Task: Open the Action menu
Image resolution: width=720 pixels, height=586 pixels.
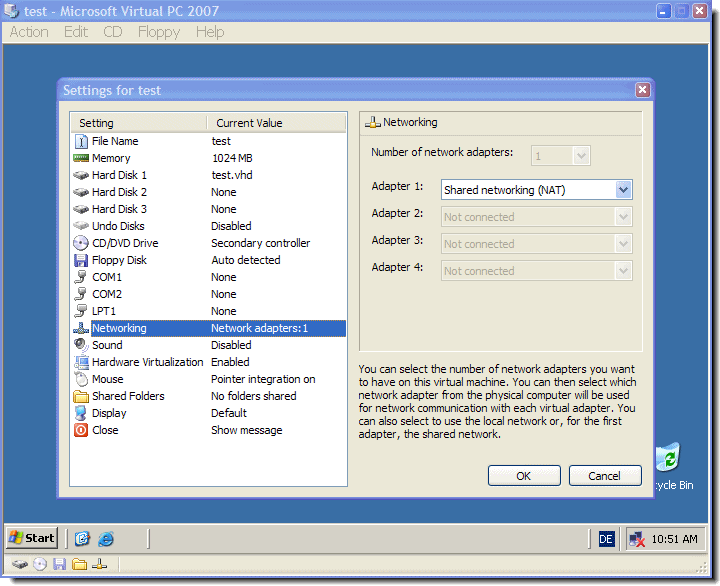Action: pos(29,32)
